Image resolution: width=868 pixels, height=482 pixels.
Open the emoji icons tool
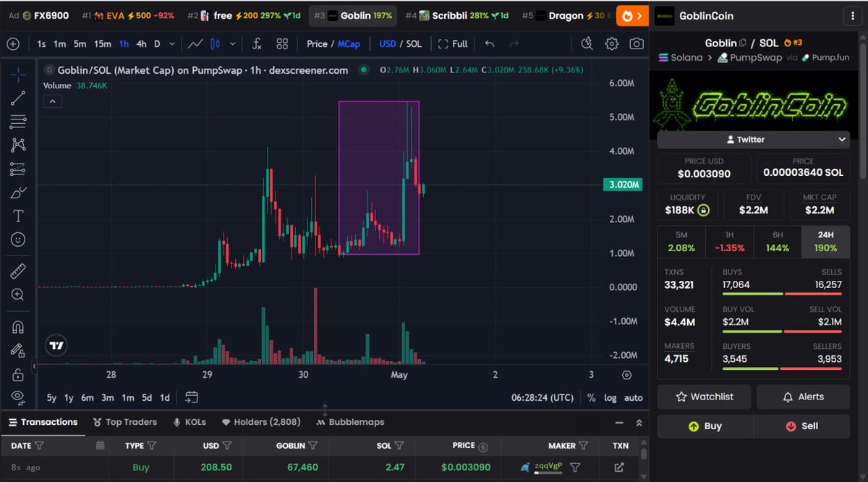[18, 239]
